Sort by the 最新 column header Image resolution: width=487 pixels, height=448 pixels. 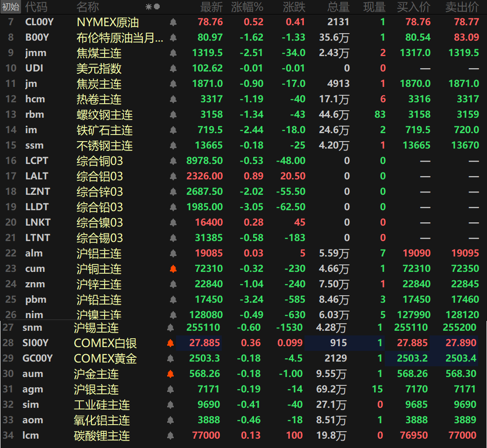pos(212,7)
